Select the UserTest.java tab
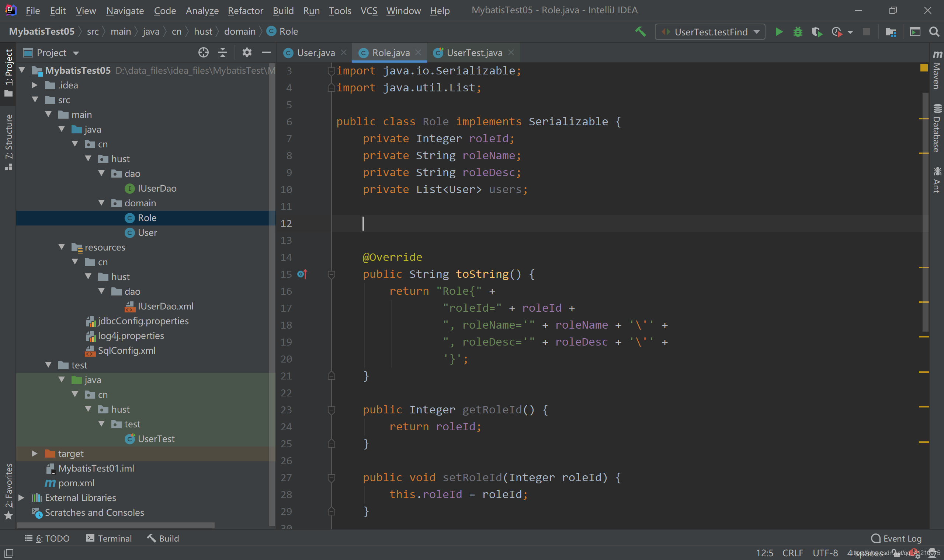Viewport: 944px width, 560px height. (474, 52)
